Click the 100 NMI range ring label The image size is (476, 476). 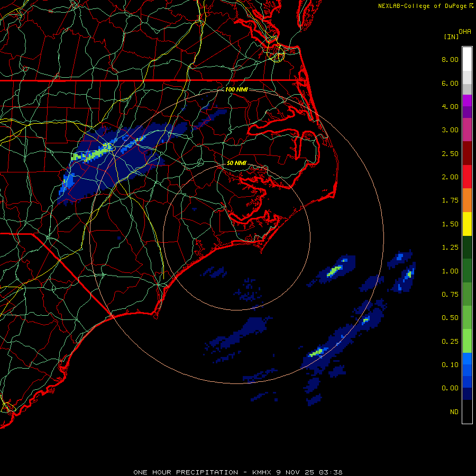click(x=236, y=89)
